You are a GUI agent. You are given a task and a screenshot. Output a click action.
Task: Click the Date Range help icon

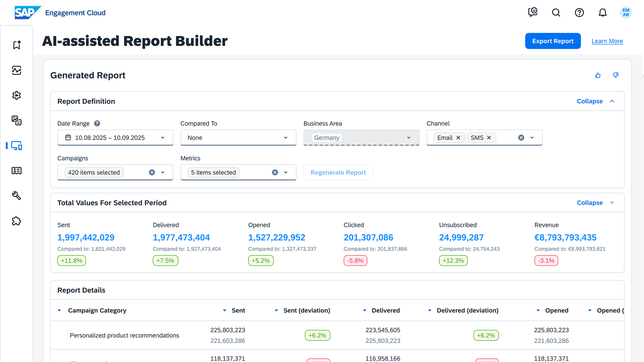97,123
